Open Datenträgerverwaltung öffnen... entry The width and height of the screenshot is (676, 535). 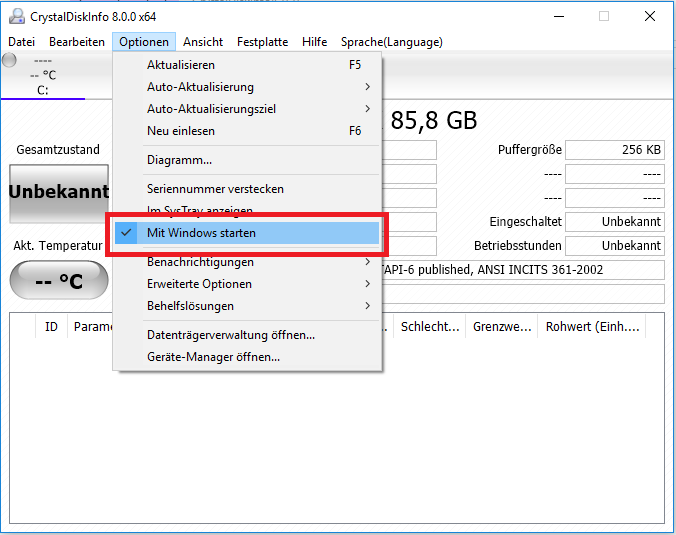coord(231,335)
